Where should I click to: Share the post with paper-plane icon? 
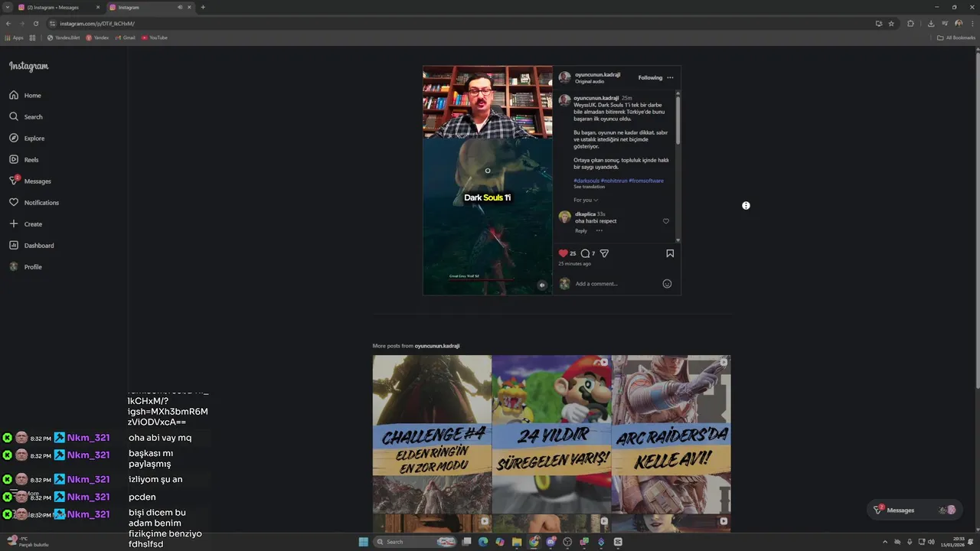pyautogui.click(x=604, y=253)
